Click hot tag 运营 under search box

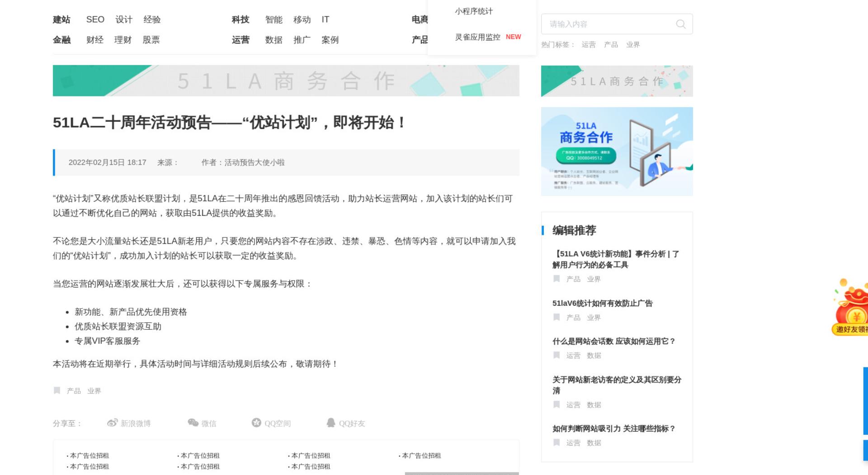click(589, 44)
